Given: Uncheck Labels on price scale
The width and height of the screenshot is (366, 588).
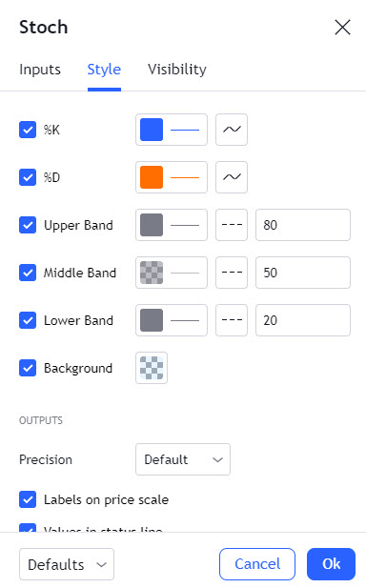Looking at the screenshot, I should click(x=28, y=499).
